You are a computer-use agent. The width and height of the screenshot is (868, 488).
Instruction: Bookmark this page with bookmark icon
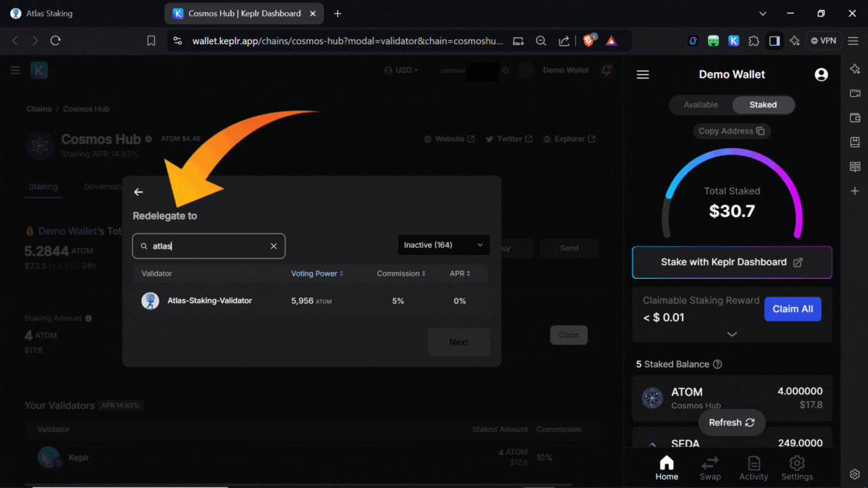(x=151, y=41)
